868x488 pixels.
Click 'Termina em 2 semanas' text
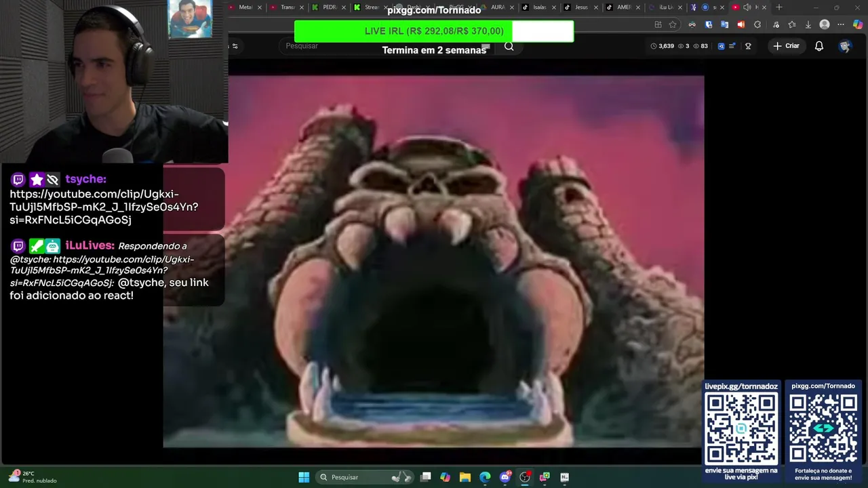pos(434,50)
